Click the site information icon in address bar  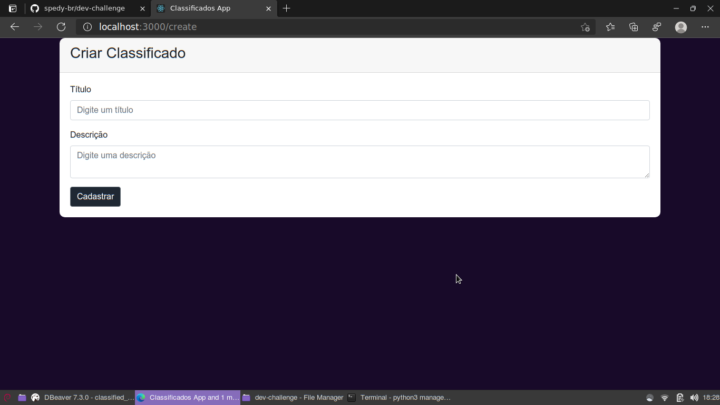[x=87, y=27]
